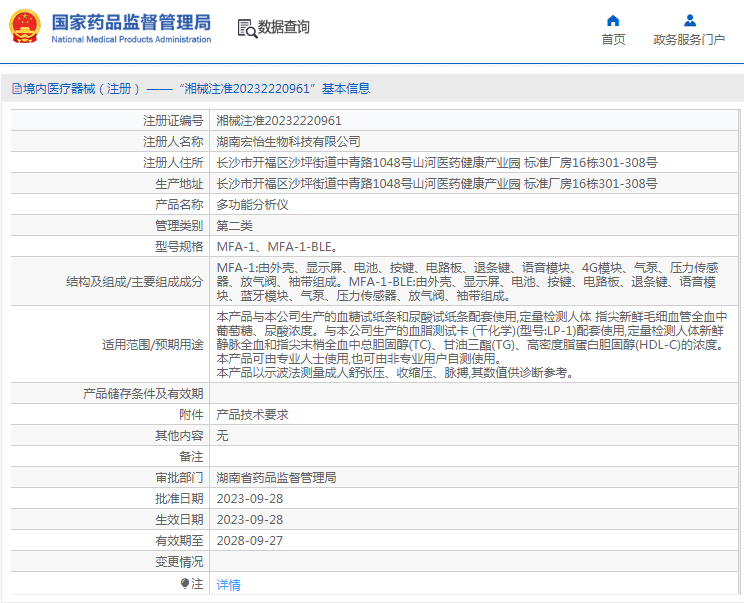Click the document icon before 境内医疗器械
The image size is (744, 603).
[17, 89]
